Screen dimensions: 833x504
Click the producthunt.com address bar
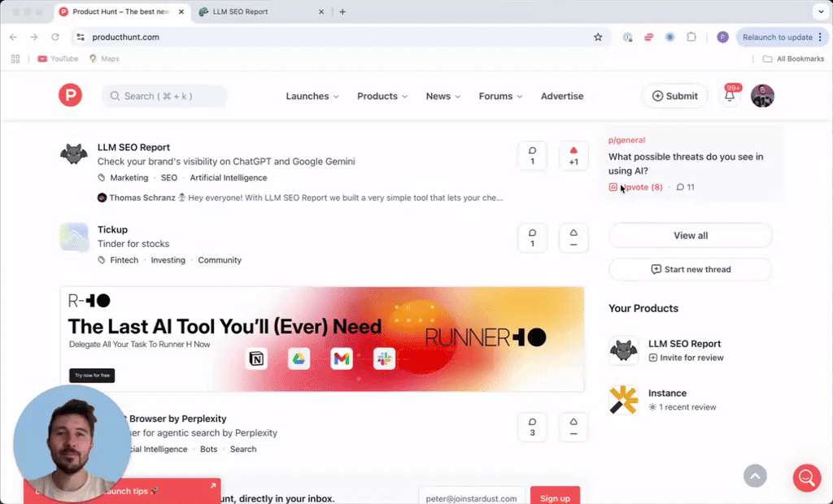(340, 37)
